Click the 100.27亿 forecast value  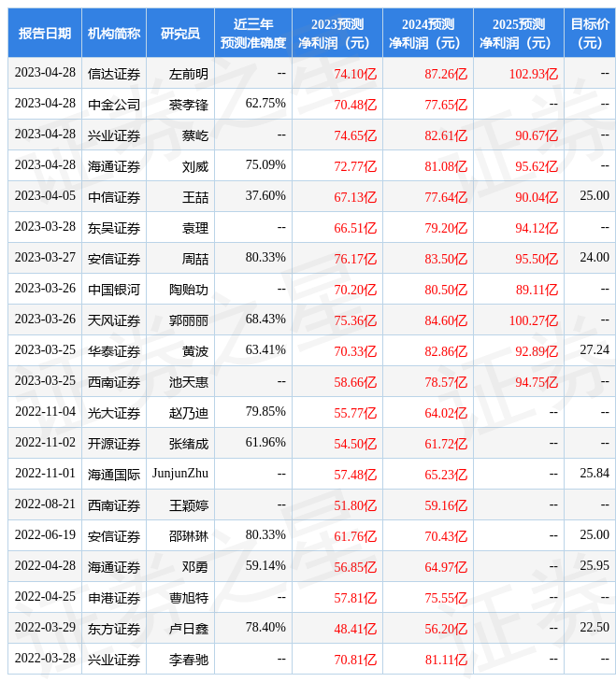click(x=534, y=321)
